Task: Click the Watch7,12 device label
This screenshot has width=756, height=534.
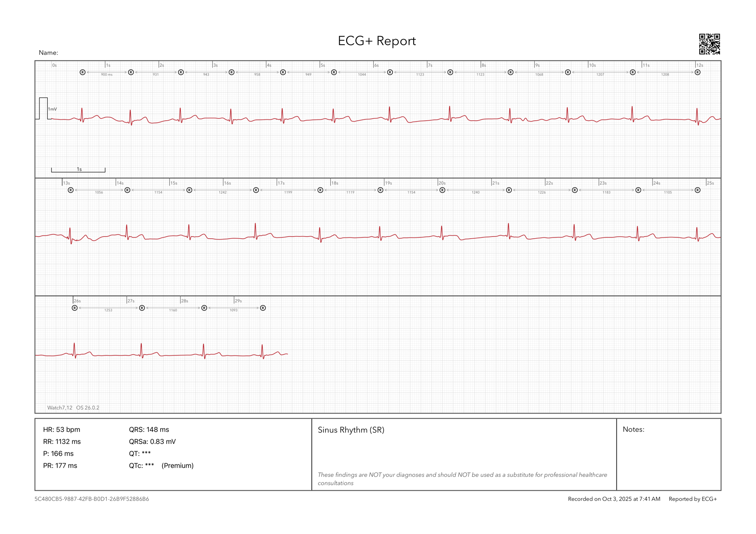Action: 60,408
